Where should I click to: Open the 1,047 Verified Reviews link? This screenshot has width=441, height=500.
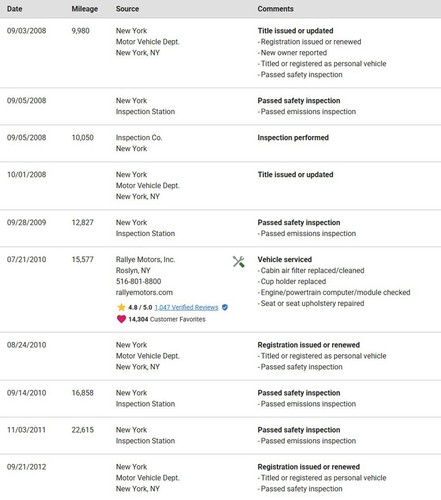click(186, 307)
